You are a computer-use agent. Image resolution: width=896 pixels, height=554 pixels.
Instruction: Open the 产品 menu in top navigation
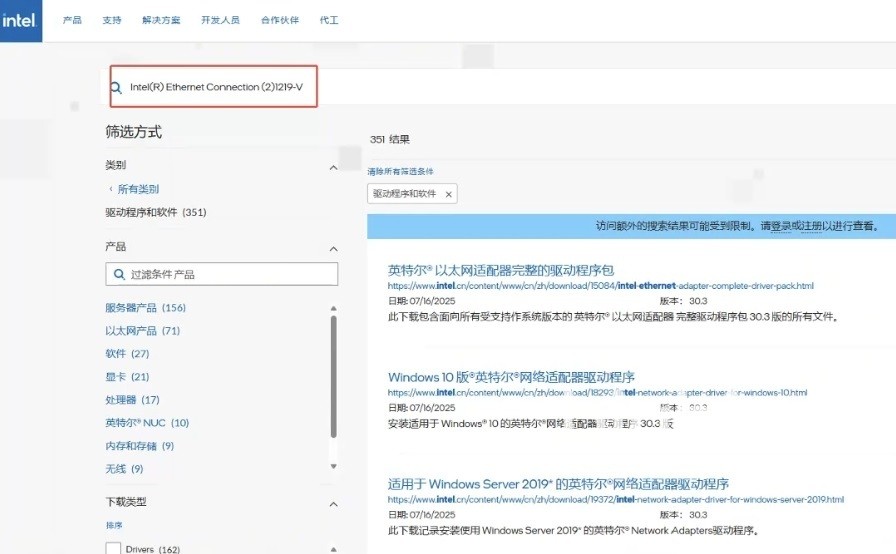(x=72, y=20)
